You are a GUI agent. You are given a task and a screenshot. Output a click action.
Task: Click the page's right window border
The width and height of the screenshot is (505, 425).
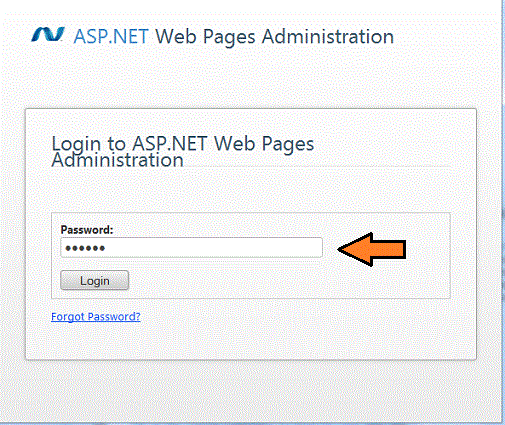tap(502, 212)
